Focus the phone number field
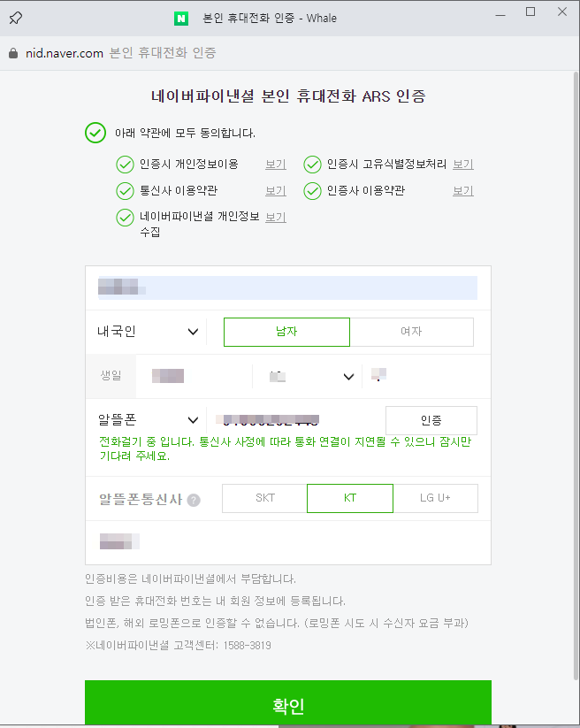Screen dimensions: 580x728 pos(295,420)
